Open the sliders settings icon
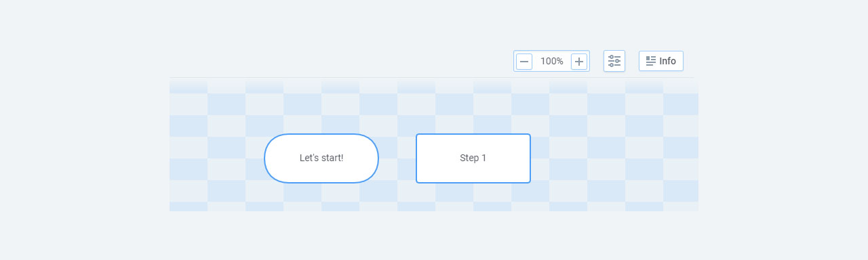 pyautogui.click(x=614, y=61)
